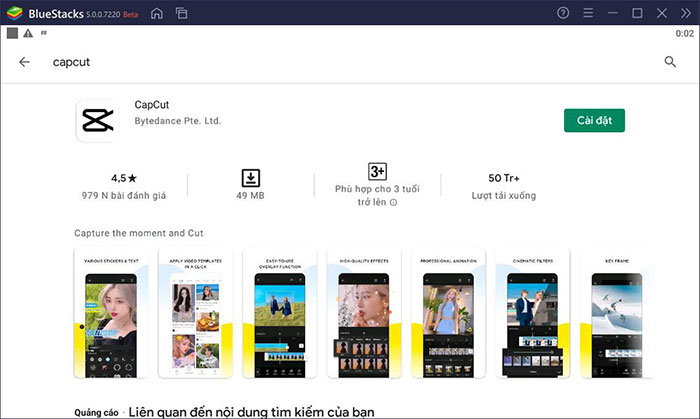Click Capture the moment and Cut text

[x=139, y=233]
